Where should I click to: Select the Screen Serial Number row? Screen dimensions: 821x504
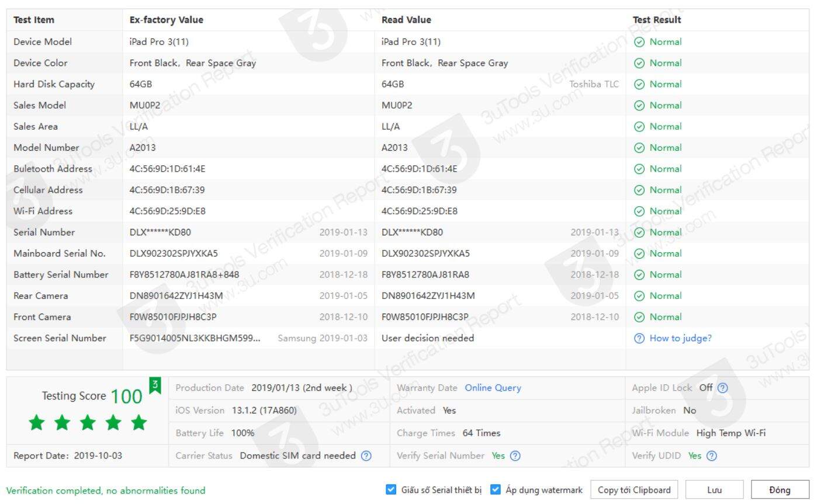(x=60, y=338)
